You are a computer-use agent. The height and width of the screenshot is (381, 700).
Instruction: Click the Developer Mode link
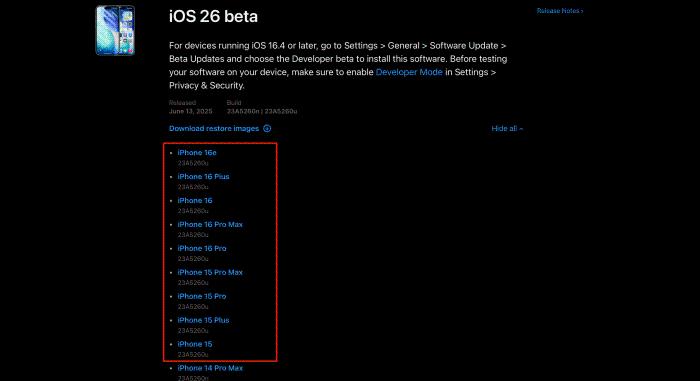pos(409,72)
